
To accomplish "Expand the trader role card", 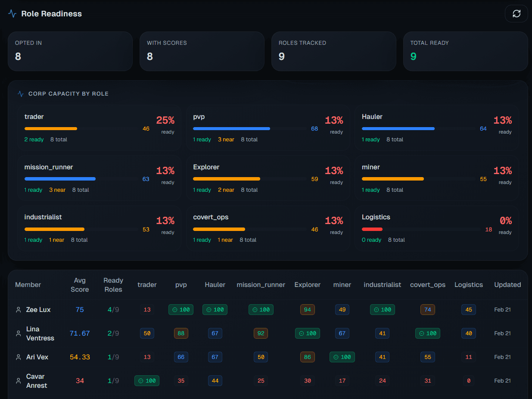I will pyautogui.click(x=99, y=128).
